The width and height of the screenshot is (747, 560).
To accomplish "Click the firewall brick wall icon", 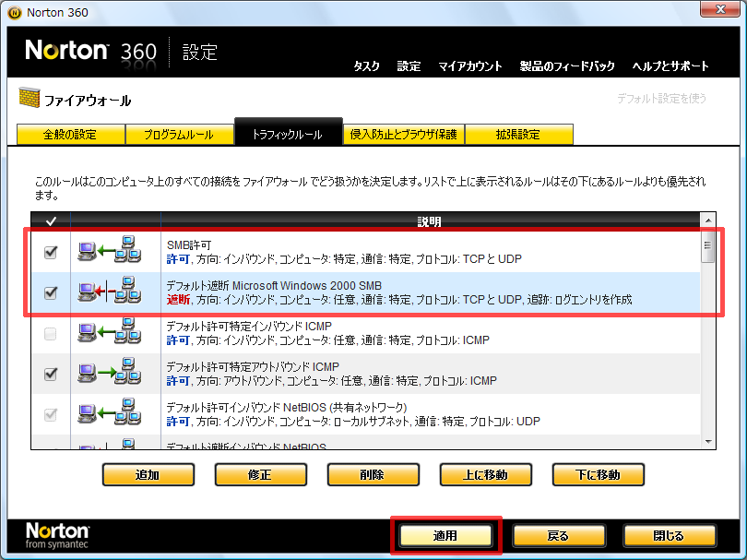I will tap(28, 99).
